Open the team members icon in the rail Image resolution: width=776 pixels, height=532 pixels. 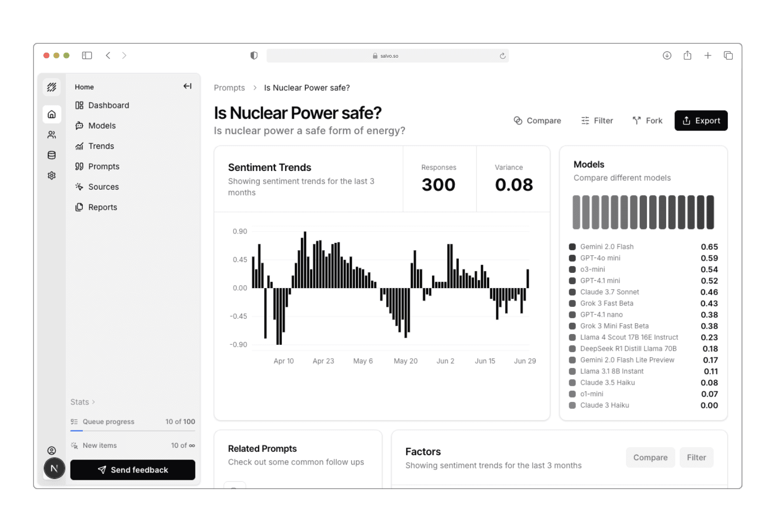tap(52, 135)
